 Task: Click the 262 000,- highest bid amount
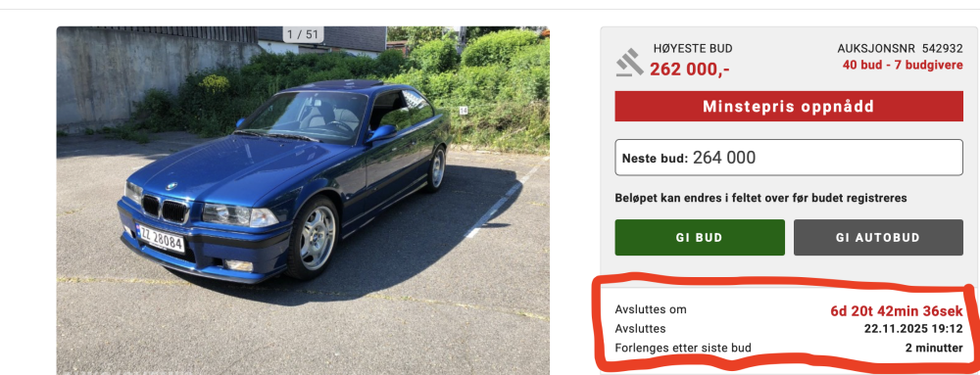tap(689, 70)
